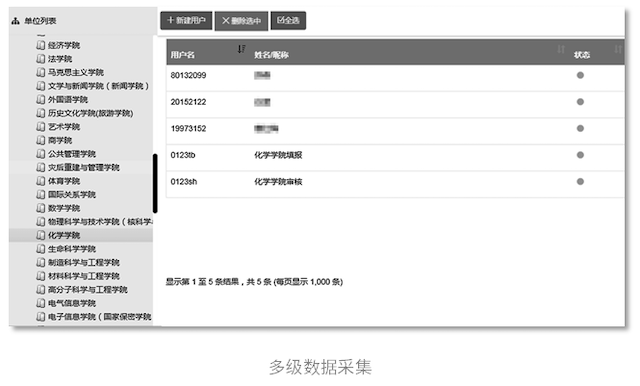Screen dimensions: 640x386
Task: Click the book icon beside 体育学院
Action: click(x=40, y=181)
